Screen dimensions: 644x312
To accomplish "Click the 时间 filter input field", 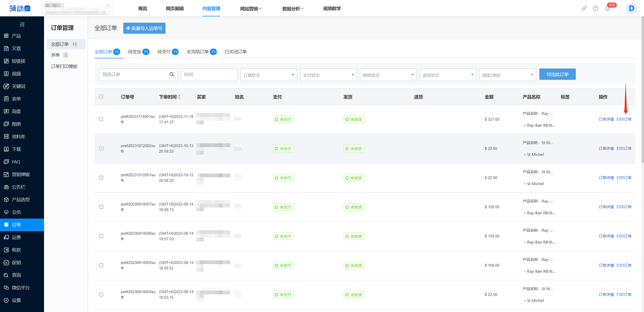I will click(x=209, y=75).
